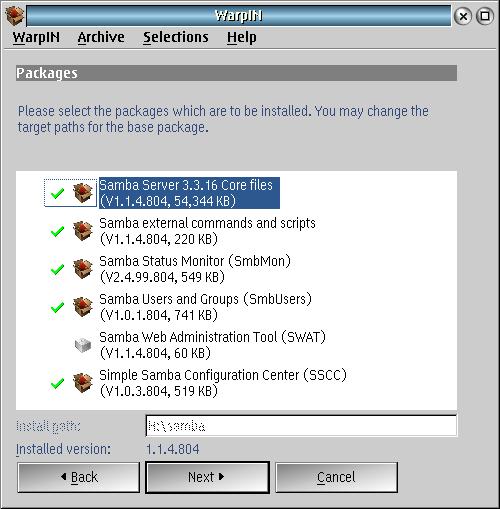Click the window maximize icon in title bar
The height and width of the screenshot is (509, 500).
485,16
